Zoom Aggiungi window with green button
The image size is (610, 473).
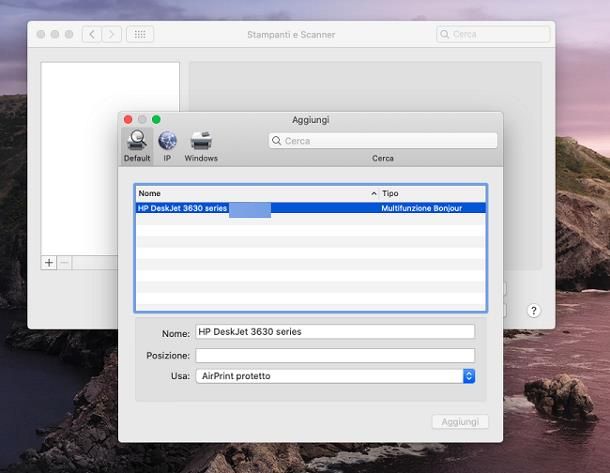coord(156,119)
